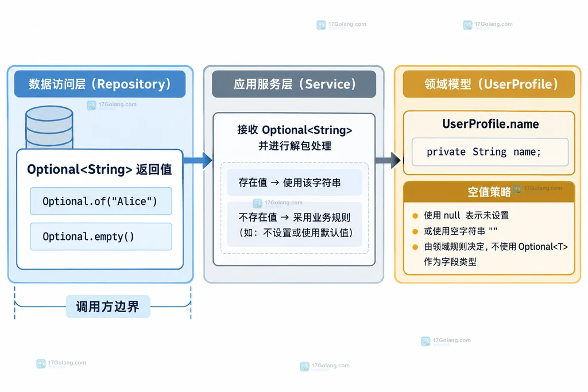
Task: Select the 应用服务层 (Service) header
Action: pos(294,84)
